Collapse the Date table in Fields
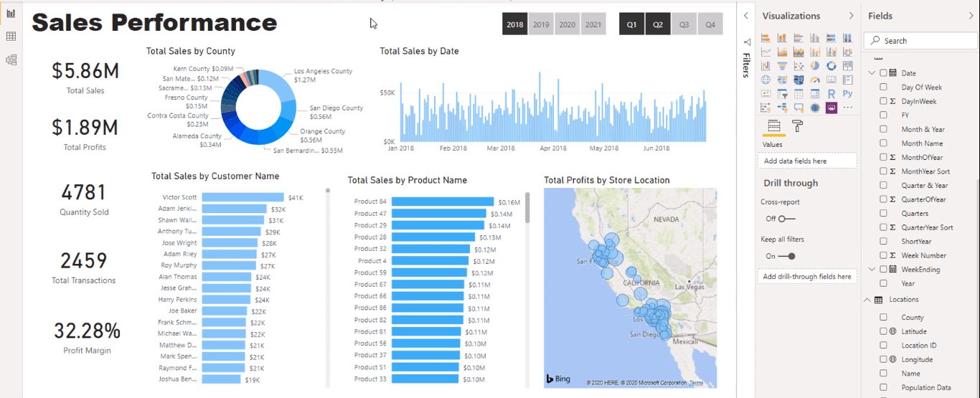The width and height of the screenshot is (980, 398). pyautogui.click(x=872, y=72)
